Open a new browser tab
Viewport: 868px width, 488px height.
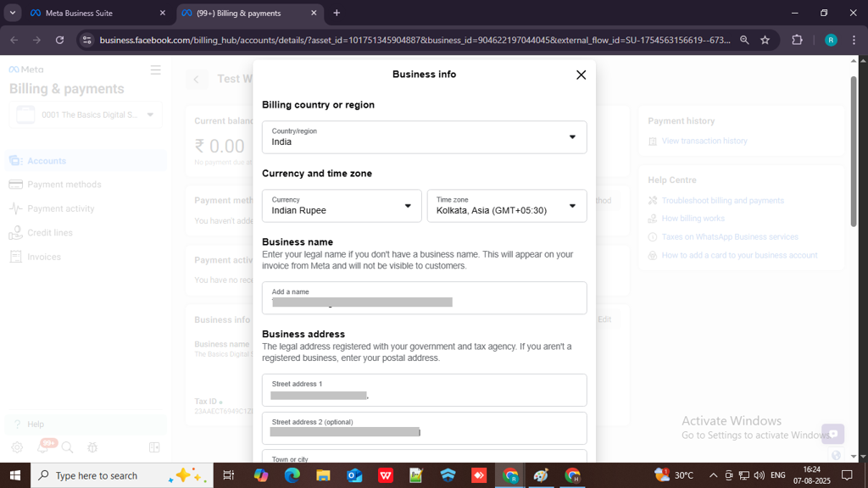337,13
